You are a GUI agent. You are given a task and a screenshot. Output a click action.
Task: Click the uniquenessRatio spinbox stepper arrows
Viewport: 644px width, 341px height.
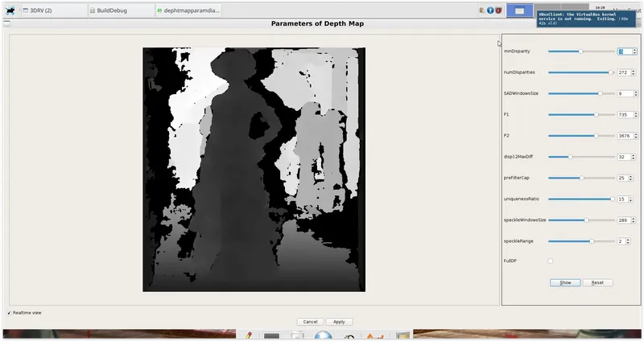tap(631, 199)
